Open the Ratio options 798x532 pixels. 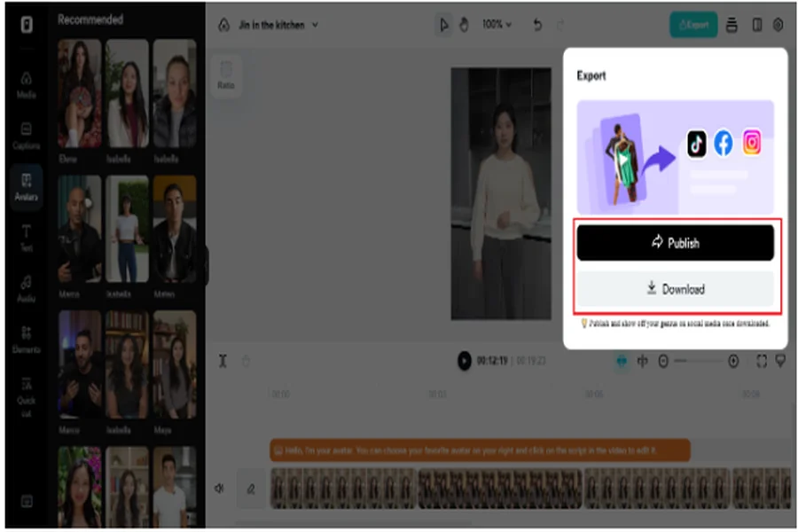point(226,74)
